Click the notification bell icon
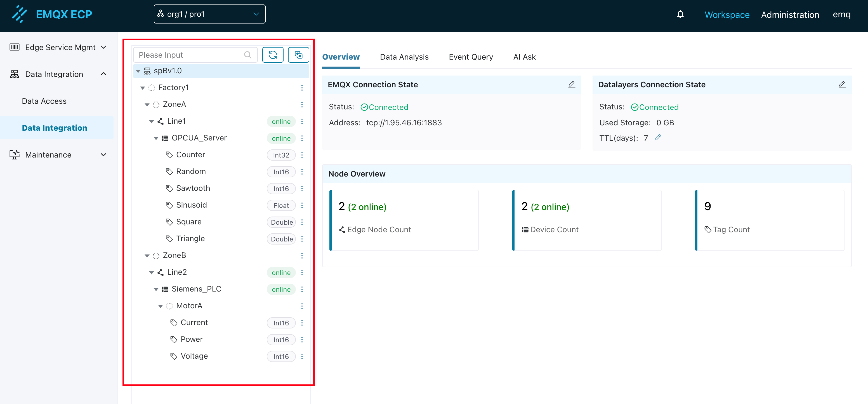868x404 pixels. 680,14
